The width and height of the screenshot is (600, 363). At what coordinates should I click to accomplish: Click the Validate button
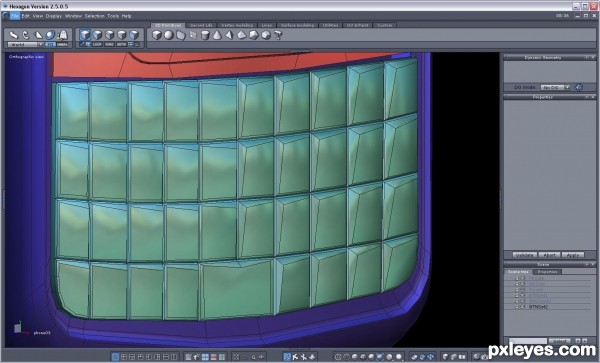pos(524,255)
